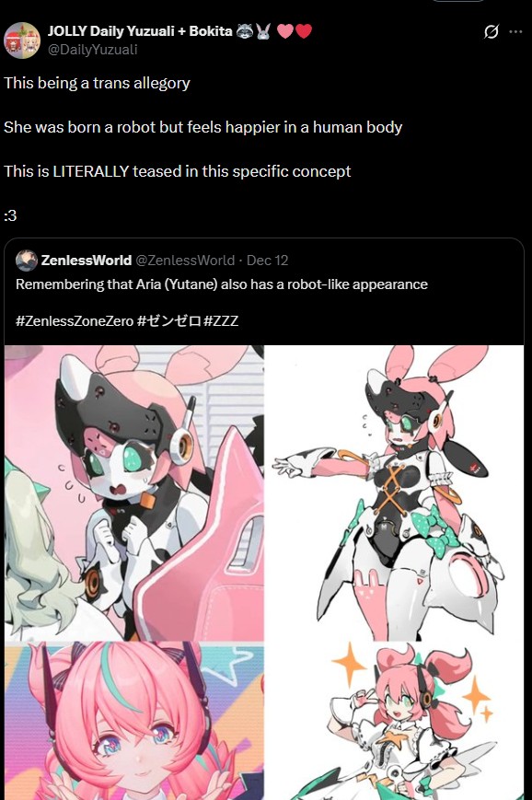This screenshot has height=800, width=532.
Task: Open the JOLLY Daily Yuzuali display name
Action: (x=140, y=31)
